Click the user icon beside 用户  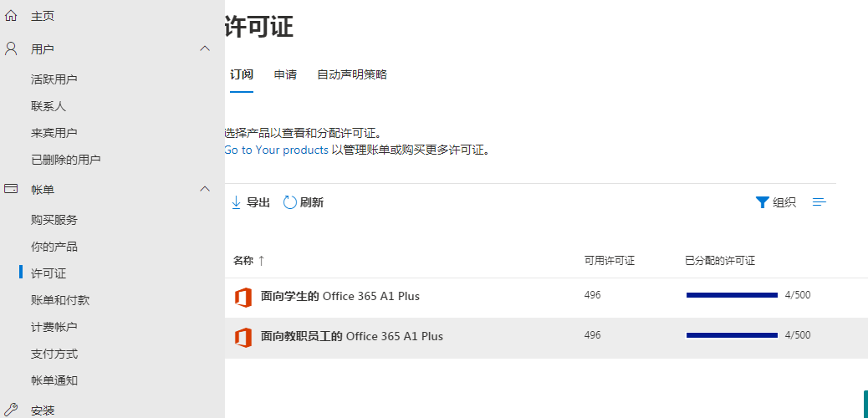(11, 48)
